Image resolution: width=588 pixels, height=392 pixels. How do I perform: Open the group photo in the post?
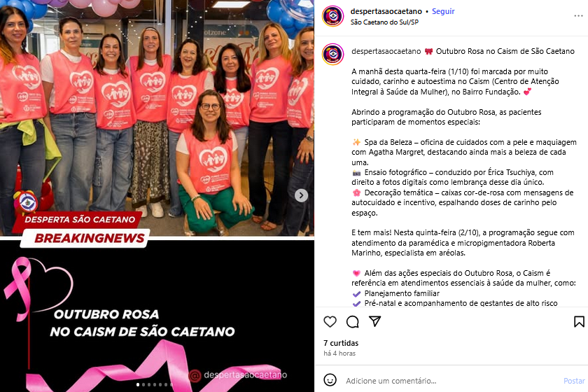157,118
